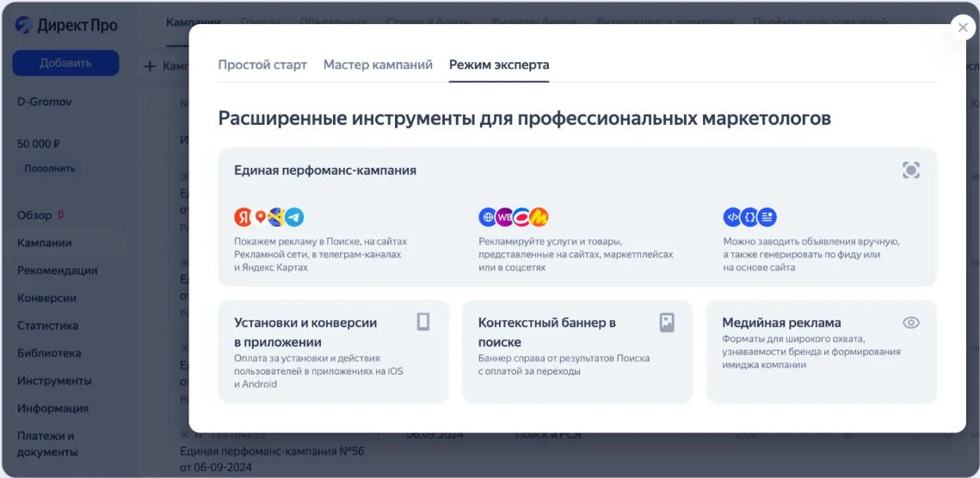
Task: Click the Пополнить button
Action: (x=50, y=168)
